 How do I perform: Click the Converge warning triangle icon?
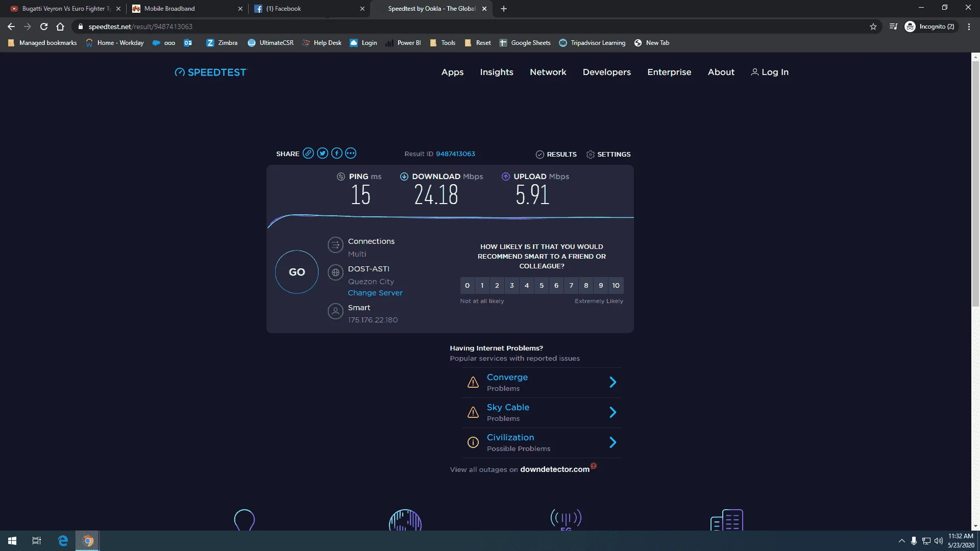click(x=473, y=382)
